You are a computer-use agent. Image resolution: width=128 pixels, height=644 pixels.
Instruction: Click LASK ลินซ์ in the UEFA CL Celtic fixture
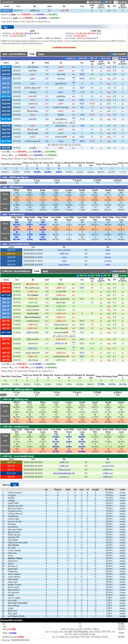(x=64, y=254)
